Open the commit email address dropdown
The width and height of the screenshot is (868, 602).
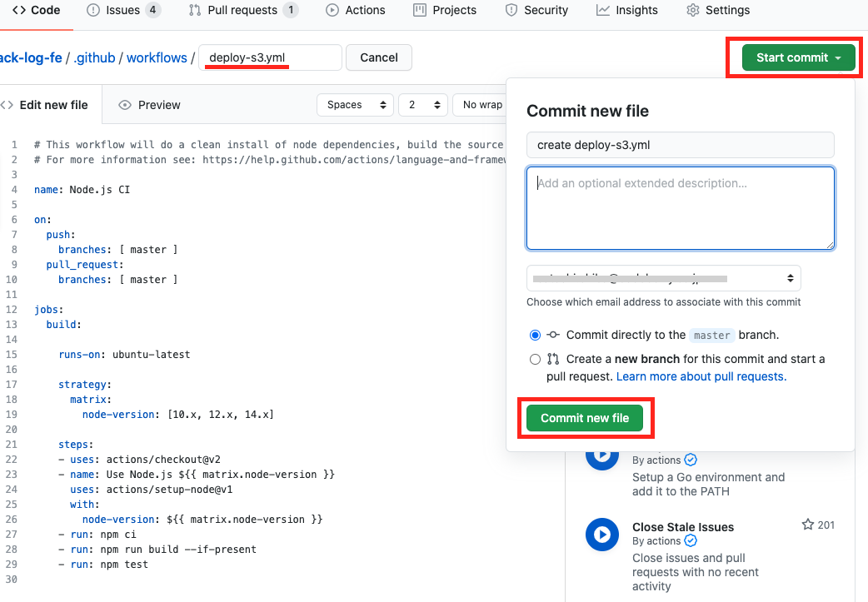(664, 278)
